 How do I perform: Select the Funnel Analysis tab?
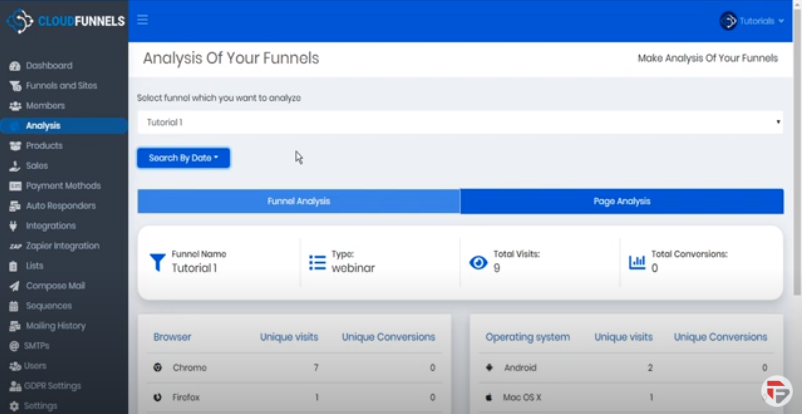pos(298,201)
